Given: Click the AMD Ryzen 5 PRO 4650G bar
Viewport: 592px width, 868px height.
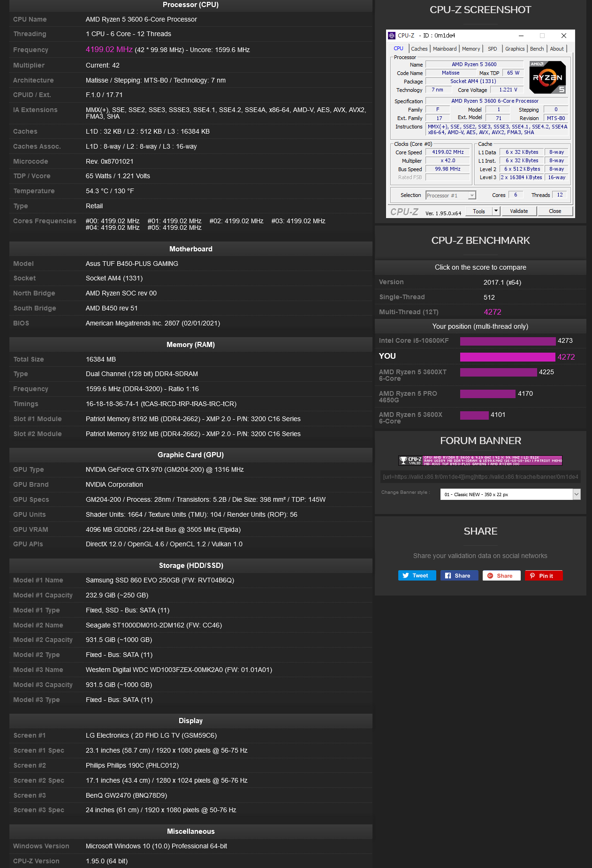Looking at the screenshot, I should coord(488,393).
